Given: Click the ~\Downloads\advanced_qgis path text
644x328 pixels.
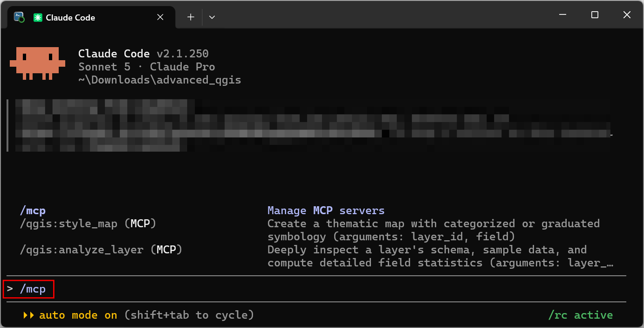Looking at the screenshot, I should [x=159, y=80].
